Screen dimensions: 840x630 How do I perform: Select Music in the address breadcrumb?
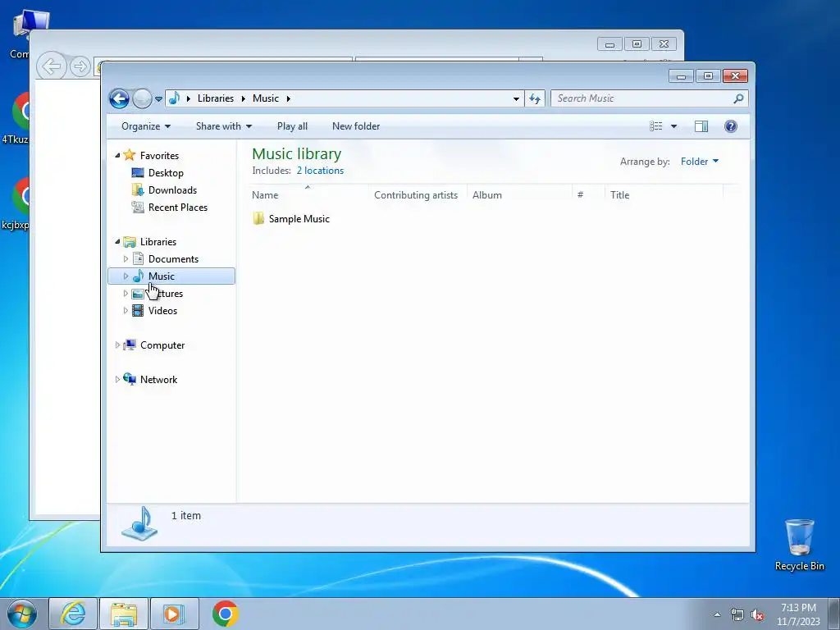pos(266,98)
